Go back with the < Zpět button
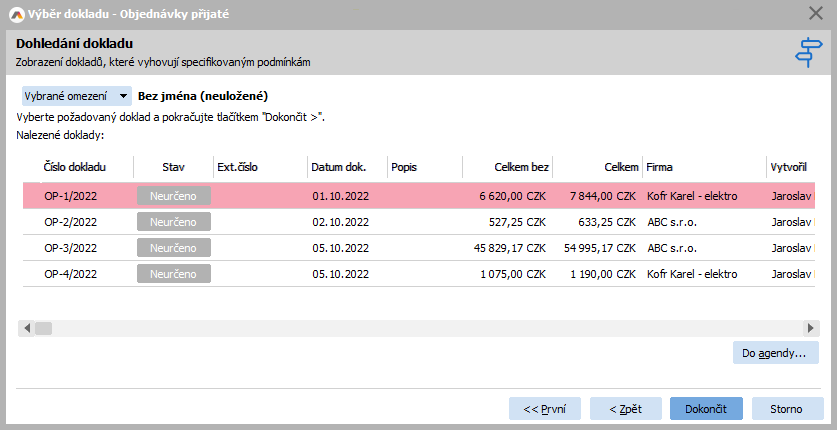 point(624,409)
